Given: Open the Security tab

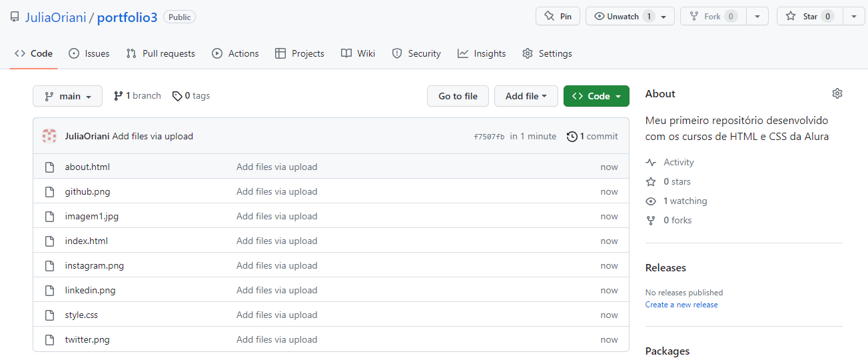Looking at the screenshot, I should point(416,53).
